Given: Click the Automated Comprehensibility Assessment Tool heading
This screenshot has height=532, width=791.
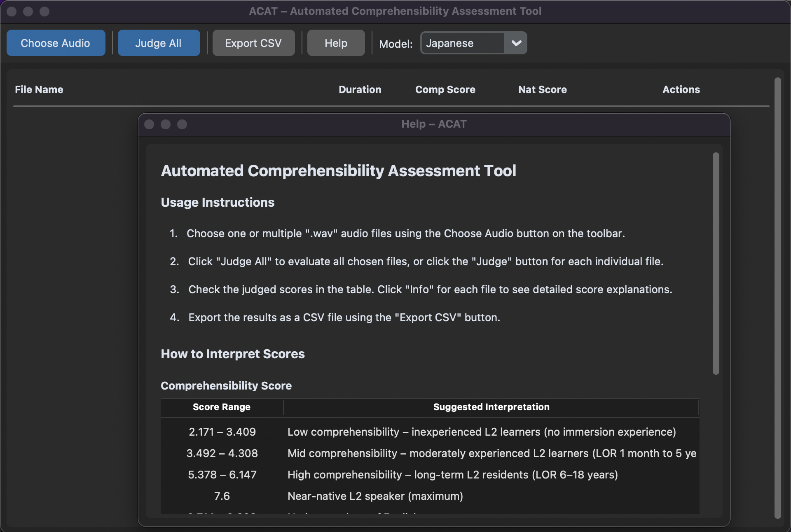Looking at the screenshot, I should 338,171.
